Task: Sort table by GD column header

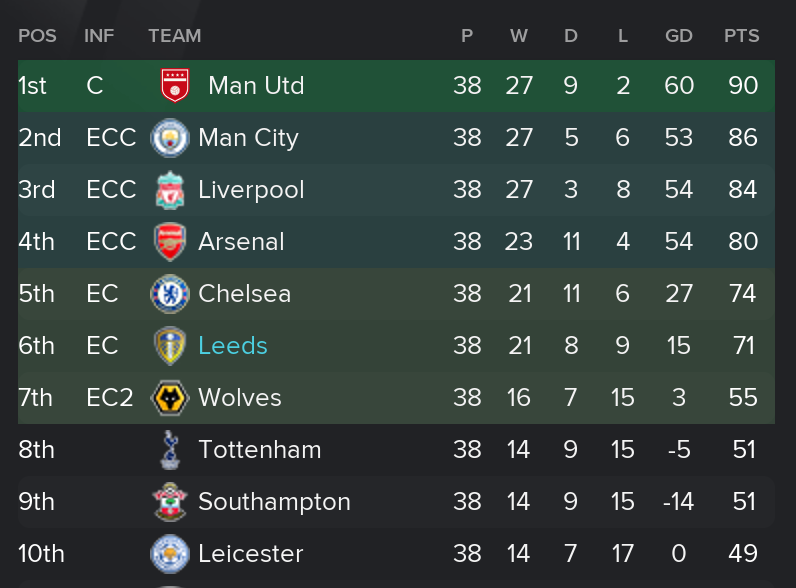Action: click(x=679, y=36)
